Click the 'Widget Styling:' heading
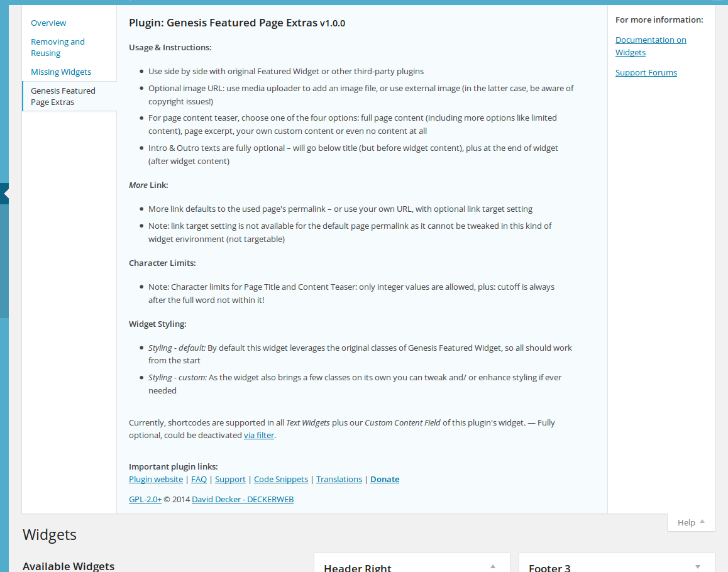The height and width of the screenshot is (572, 728). [157, 324]
